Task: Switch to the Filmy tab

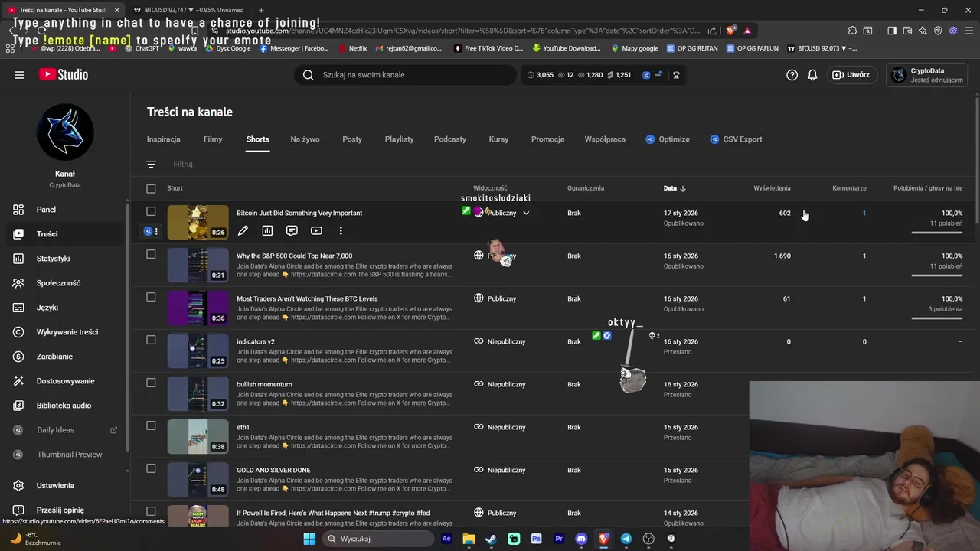Action: tap(213, 139)
